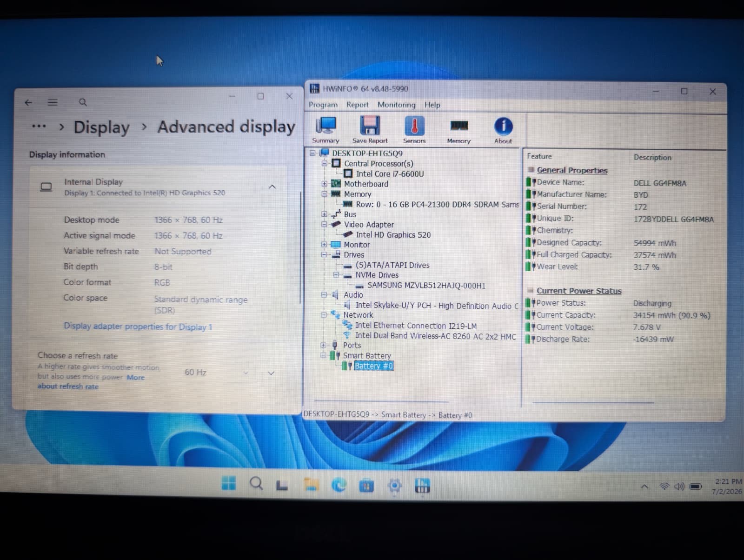This screenshot has height=560, width=744.
Task: Open the Settings hamburger navigation menu
Action: coord(53,102)
